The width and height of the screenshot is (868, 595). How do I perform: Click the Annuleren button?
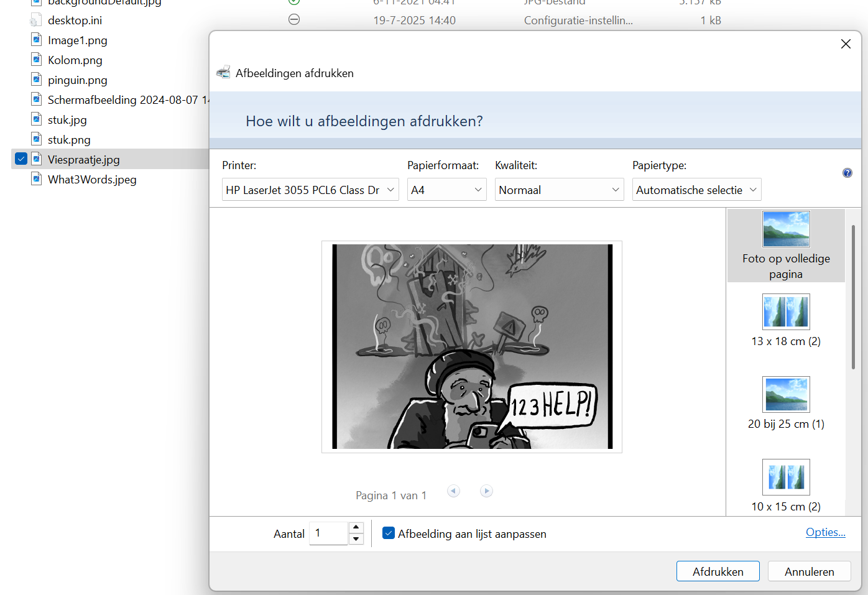tap(809, 571)
